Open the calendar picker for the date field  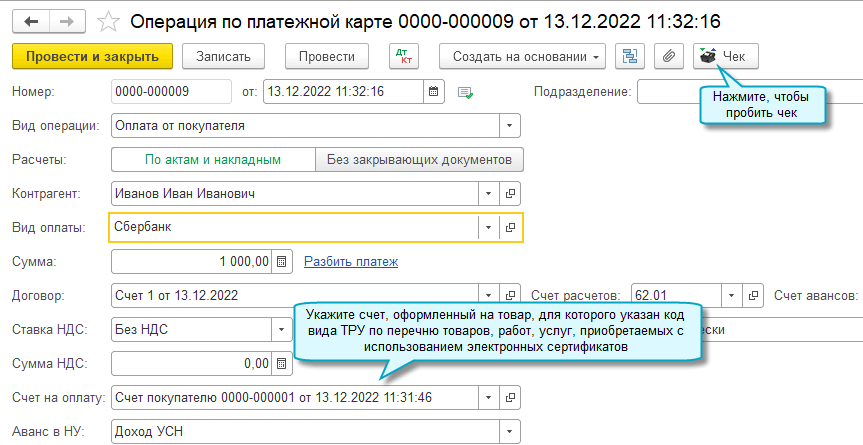click(x=434, y=91)
